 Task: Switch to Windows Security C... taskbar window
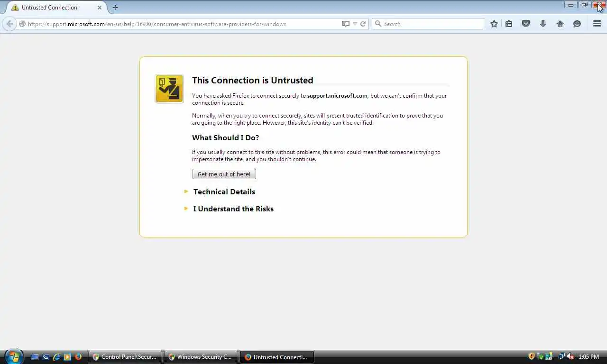pos(201,357)
